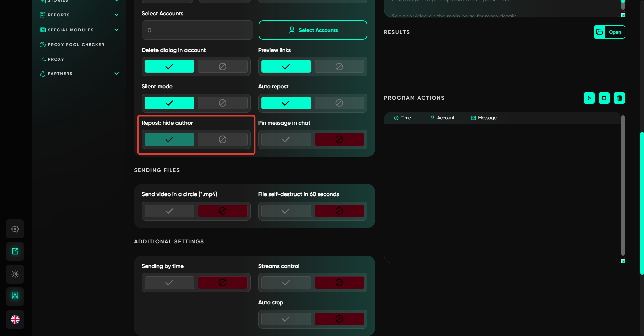Disable Silent mode
The image size is (644, 336).
tap(222, 103)
